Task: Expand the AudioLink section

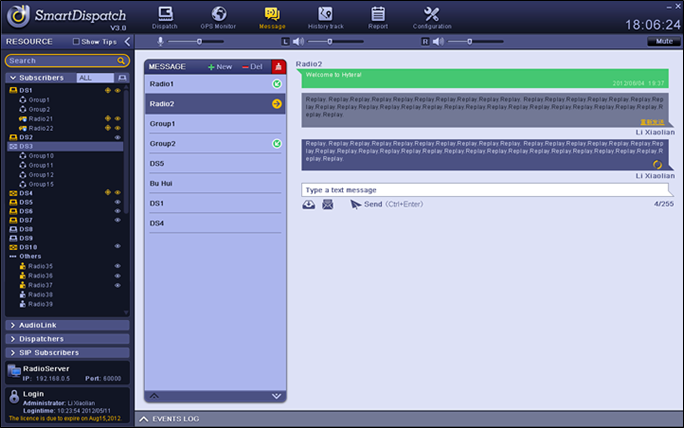Action: (67, 325)
